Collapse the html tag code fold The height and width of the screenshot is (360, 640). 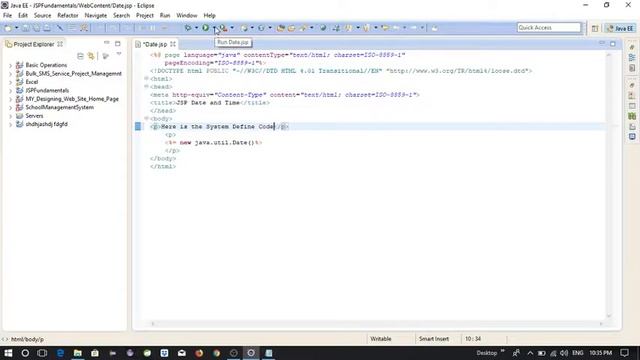tap(146, 78)
